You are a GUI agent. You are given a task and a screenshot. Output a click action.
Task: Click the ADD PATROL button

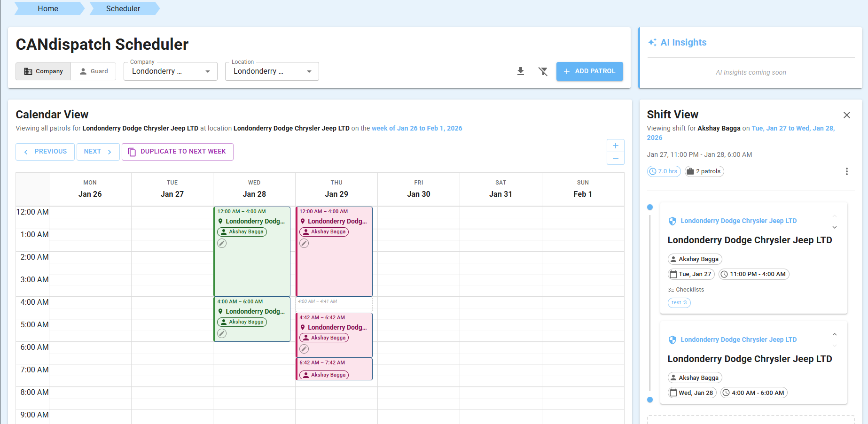[589, 71]
